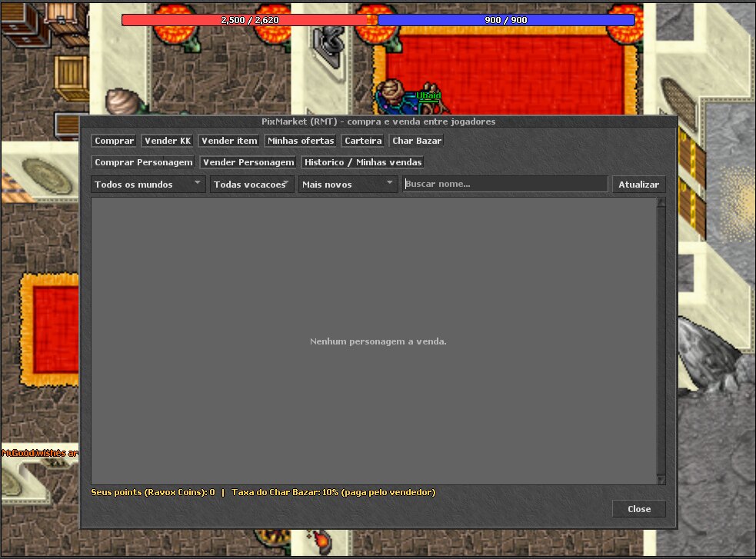Click the 'Seus points (Ravox Coins): 0' text

coord(153,492)
